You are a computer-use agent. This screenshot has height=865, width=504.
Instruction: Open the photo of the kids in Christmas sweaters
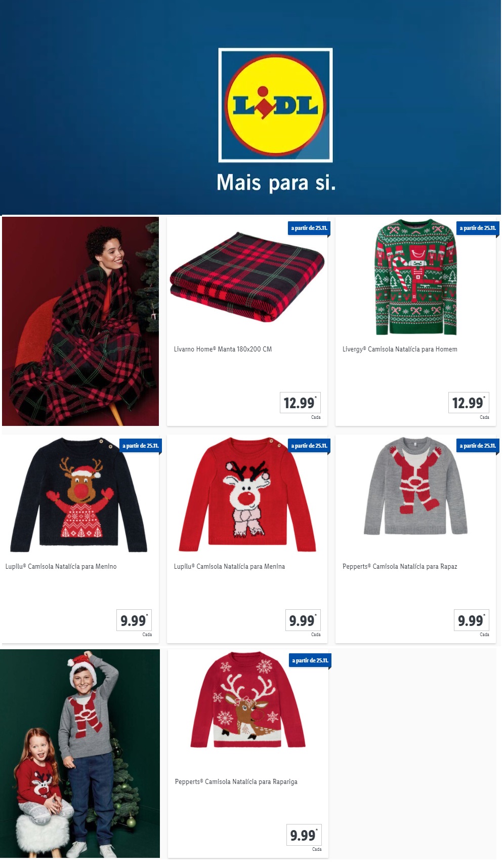80,754
